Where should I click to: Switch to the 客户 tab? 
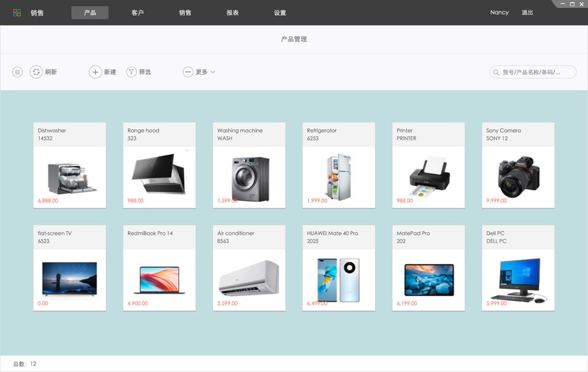[x=138, y=13]
